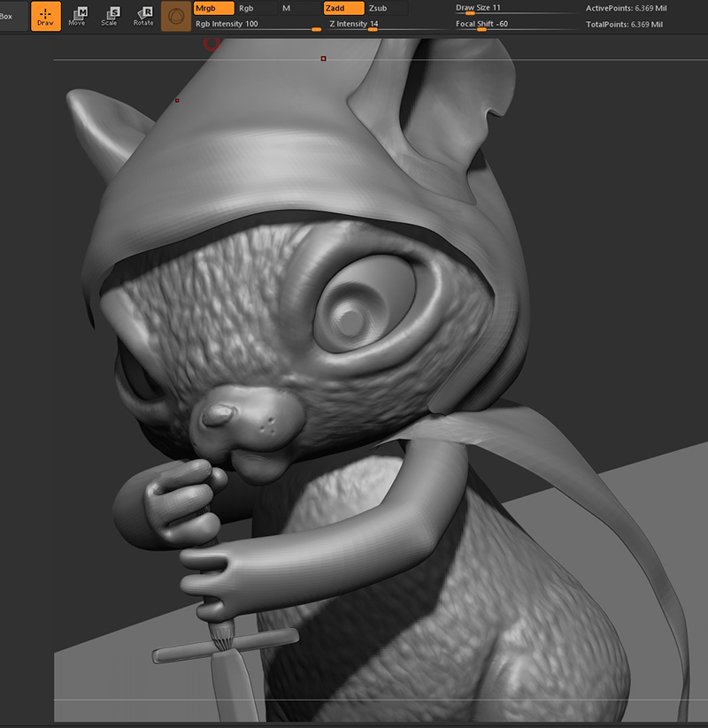This screenshot has height=728, width=708.
Task: Adjust the Z Intensity slider
Action: point(387,25)
